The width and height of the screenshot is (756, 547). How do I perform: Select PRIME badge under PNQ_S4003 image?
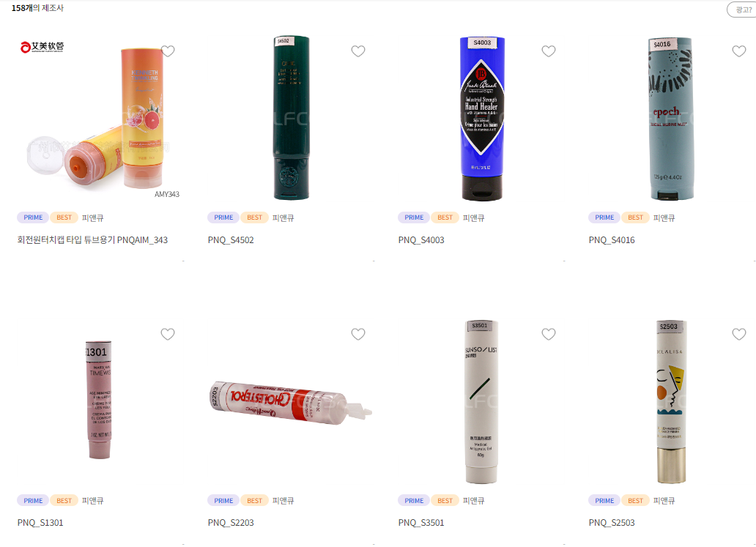click(414, 217)
